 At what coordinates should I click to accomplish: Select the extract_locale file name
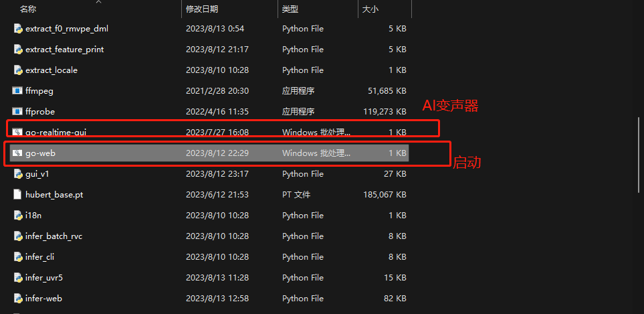[x=51, y=70]
